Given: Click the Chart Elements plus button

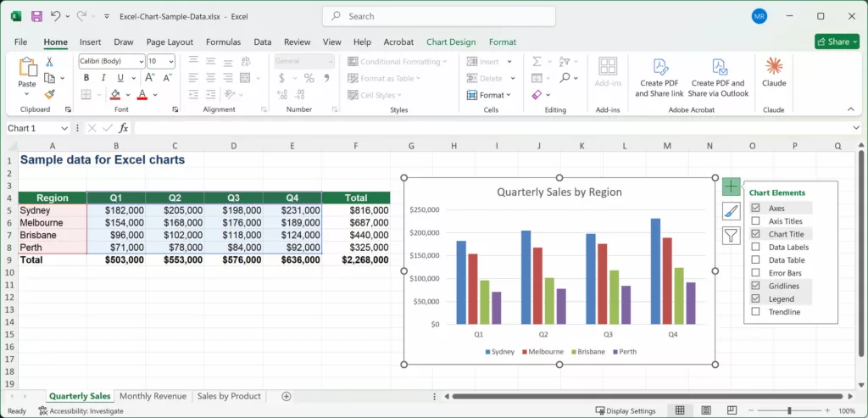Looking at the screenshot, I should (732, 187).
